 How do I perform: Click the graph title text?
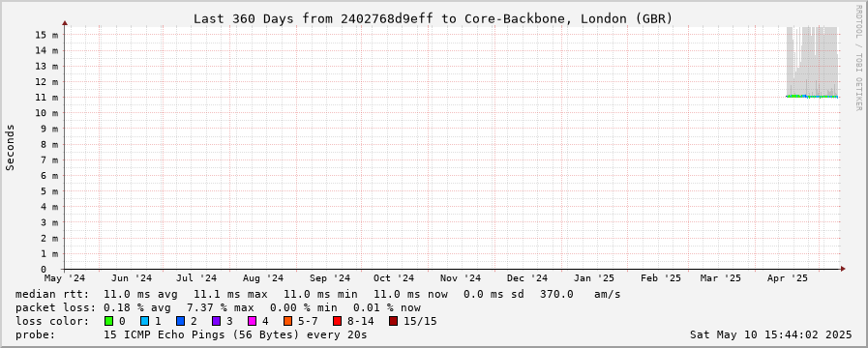pos(433,18)
